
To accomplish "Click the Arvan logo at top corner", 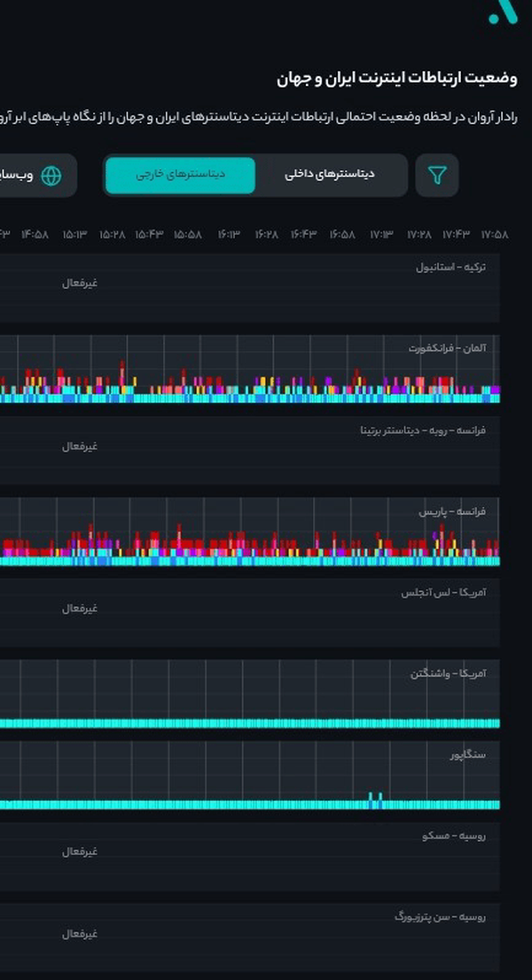I will click(504, 12).
